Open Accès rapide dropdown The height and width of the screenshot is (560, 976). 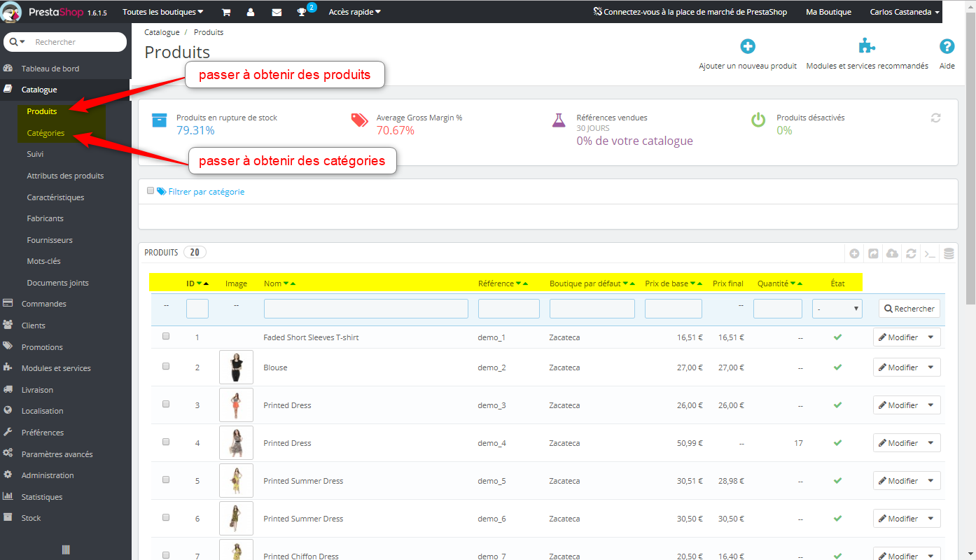(x=354, y=11)
